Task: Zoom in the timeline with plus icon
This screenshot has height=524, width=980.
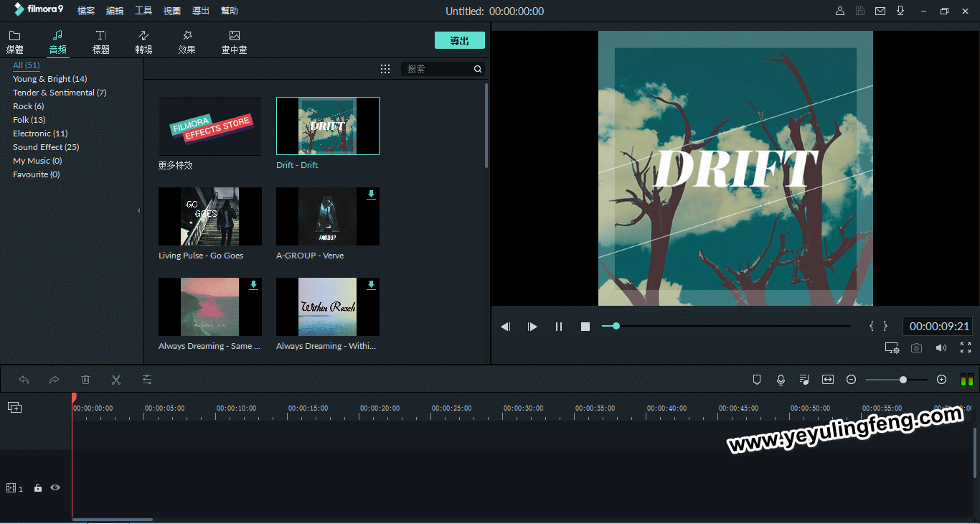Action: coord(942,380)
